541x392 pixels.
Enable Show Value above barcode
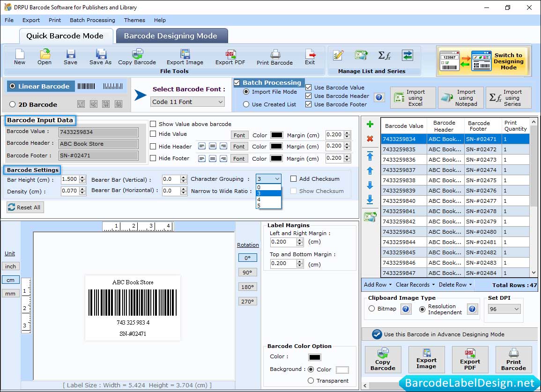coord(153,124)
